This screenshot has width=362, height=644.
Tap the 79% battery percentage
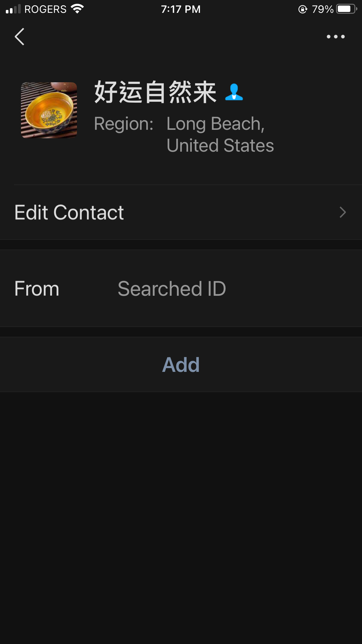[x=322, y=9]
